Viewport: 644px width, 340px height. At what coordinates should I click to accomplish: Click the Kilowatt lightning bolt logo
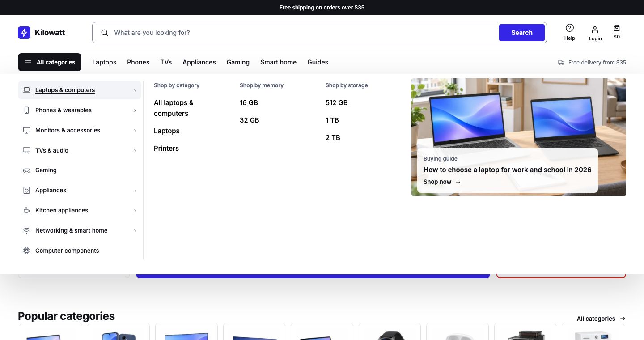pyautogui.click(x=24, y=33)
